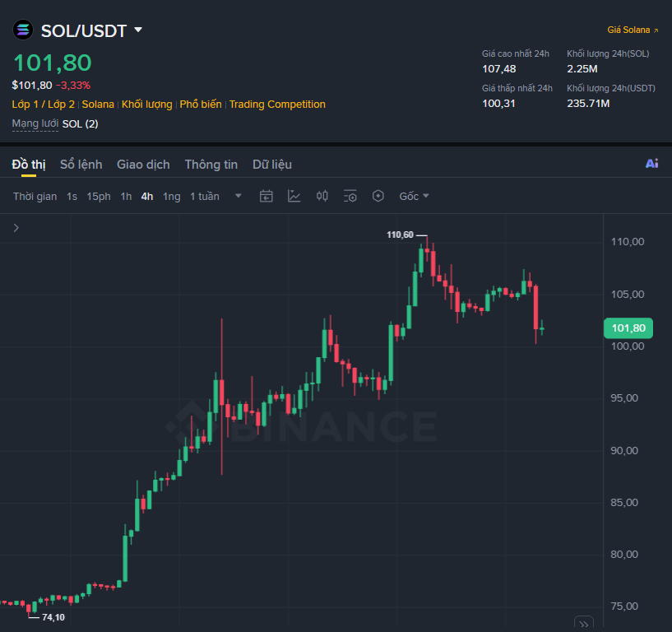Click the hexagon chart settings icon

tap(378, 196)
